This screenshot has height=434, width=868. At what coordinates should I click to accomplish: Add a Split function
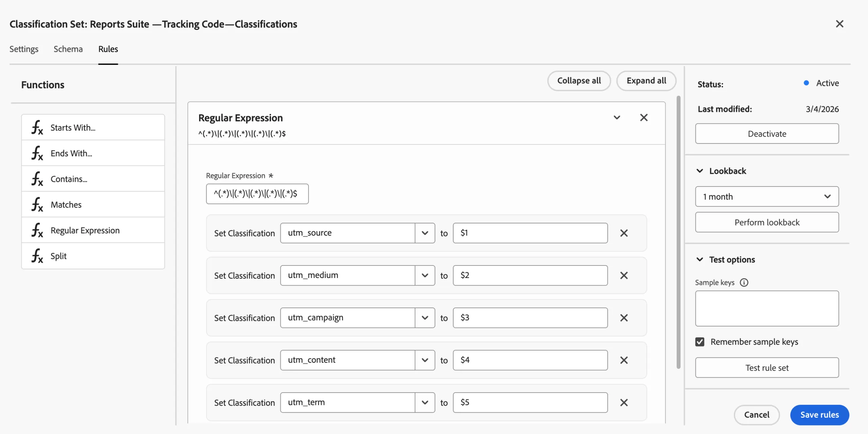tap(58, 256)
